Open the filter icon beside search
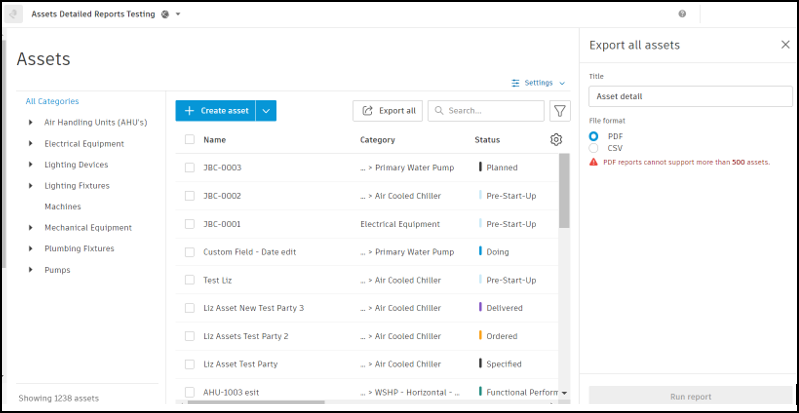This screenshot has height=413, width=799. 560,111
